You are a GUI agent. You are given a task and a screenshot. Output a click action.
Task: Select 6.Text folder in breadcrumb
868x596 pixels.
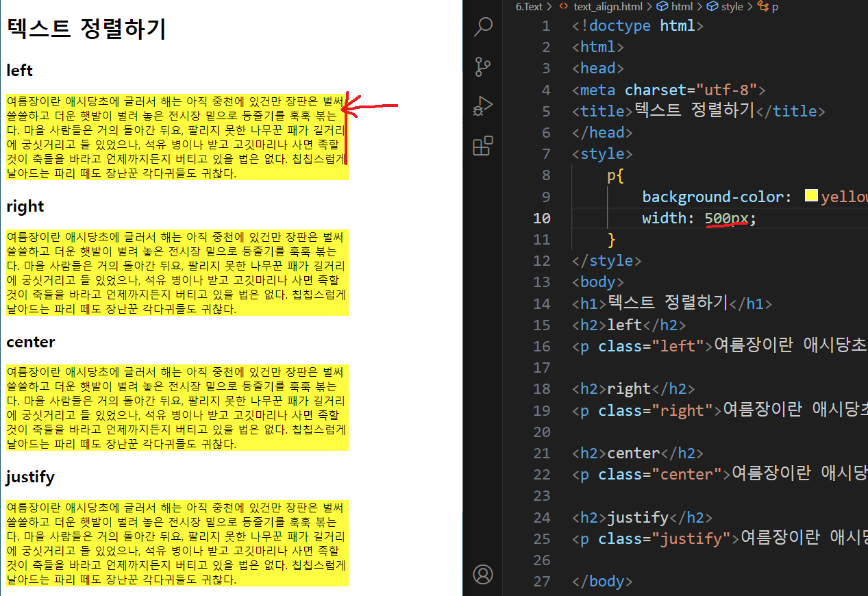click(x=529, y=7)
